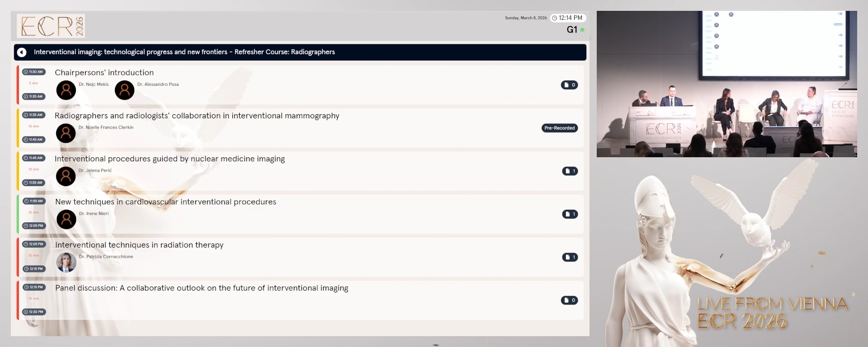Click the name Dr. Nejc Mekis
Screen dimensions: 868x347
click(94, 84)
